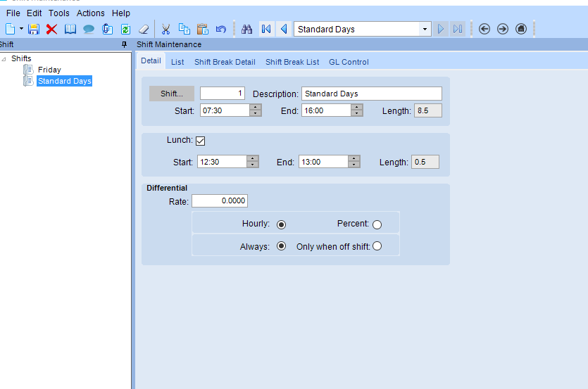The image size is (588, 389).
Task: Increase shift End time with up spinner
Action: pyautogui.click(x=357, y=107)
